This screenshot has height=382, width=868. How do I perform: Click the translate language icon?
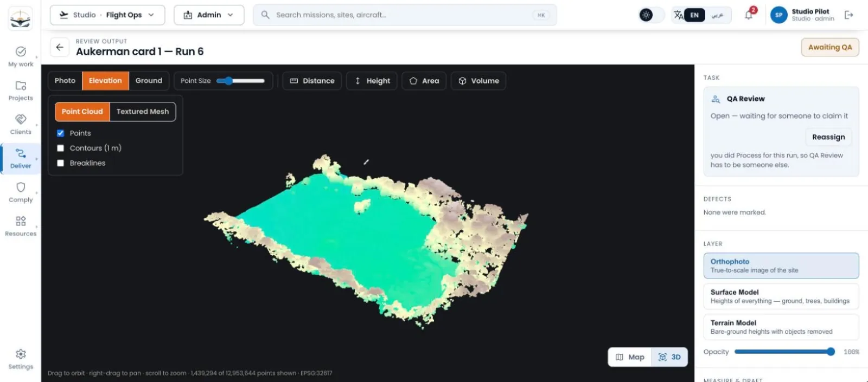click(x=678, y=15)
